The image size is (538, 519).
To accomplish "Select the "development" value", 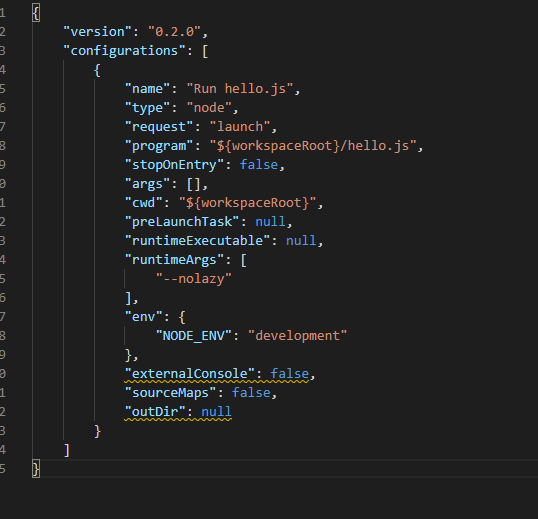I will pyautogui.click(x=297, y=336).
